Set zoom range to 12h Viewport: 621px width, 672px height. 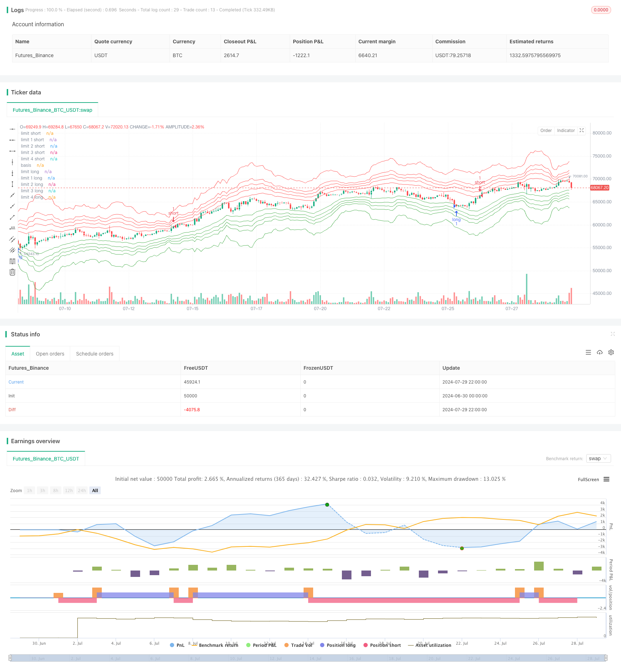click(x=69, y=490)
